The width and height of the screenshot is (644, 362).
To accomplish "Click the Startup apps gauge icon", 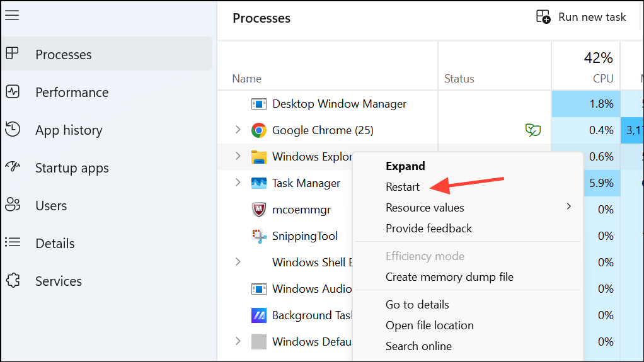I will (12, 167).
